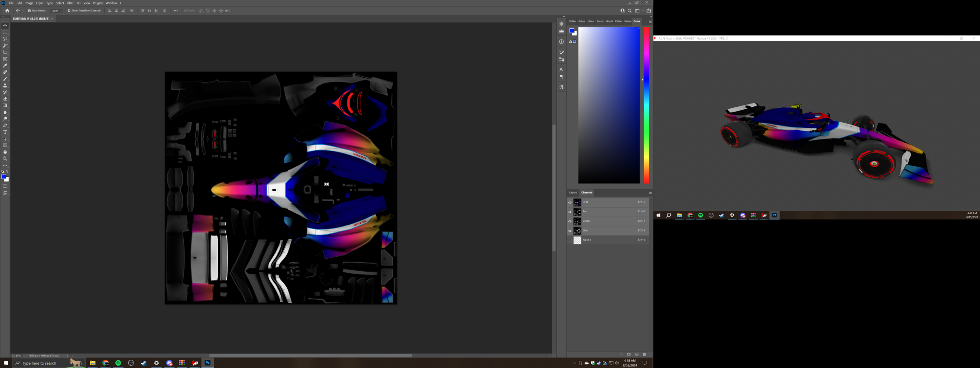Click the Photoshop Search icon top right
The height and width of the screenshot is (368, 980).
point(630,11)
